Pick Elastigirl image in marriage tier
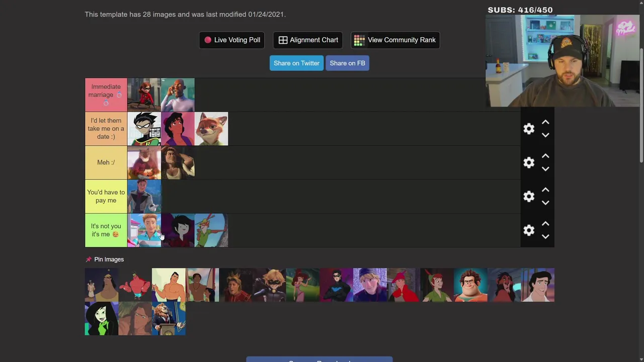Screen dimensions: 644x362 coord(144,95)
